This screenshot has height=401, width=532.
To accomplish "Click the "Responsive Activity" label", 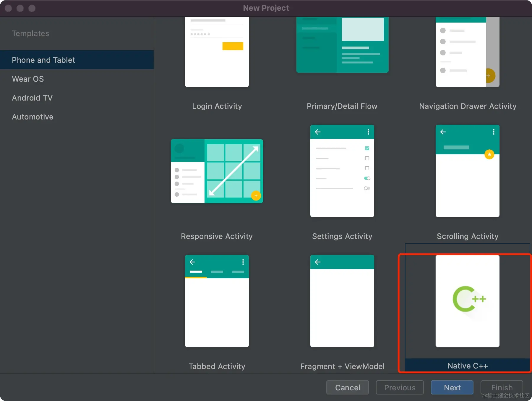I will [217, 236].
